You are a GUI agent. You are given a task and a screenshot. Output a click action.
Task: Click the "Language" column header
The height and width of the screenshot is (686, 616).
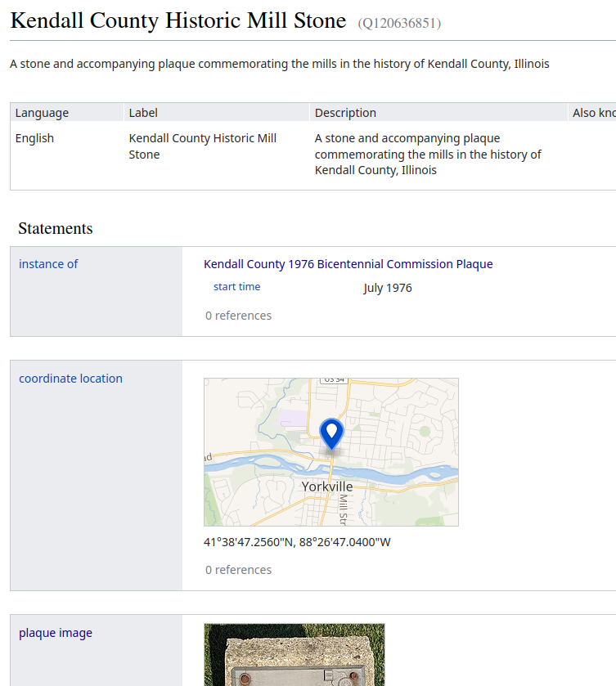[42, 113]
